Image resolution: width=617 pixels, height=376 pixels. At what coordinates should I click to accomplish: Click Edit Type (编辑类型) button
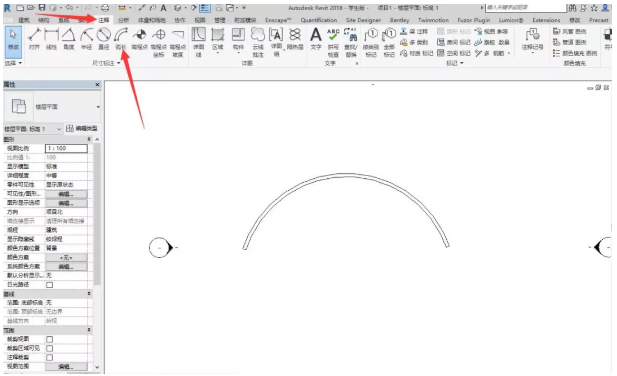click(x=82, y=129)
